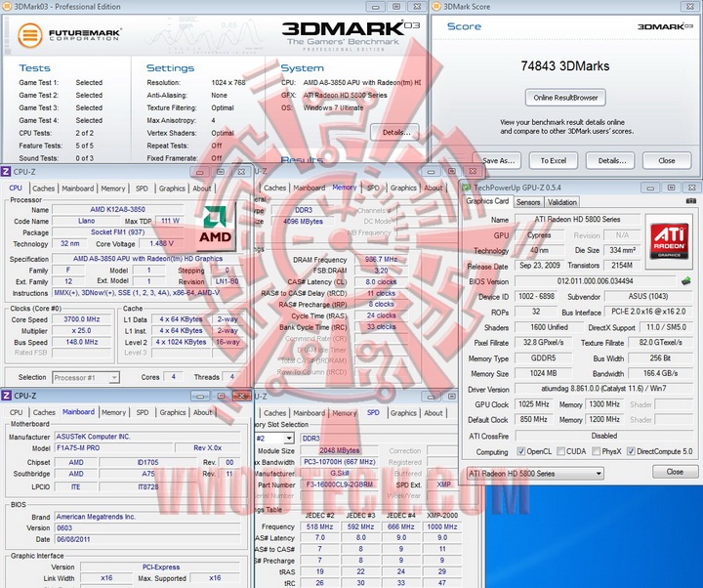Screen dimensions: 703x588
Task: Toggle the OpenCL checkbox in GPU-Z
Action: point(521,451)
